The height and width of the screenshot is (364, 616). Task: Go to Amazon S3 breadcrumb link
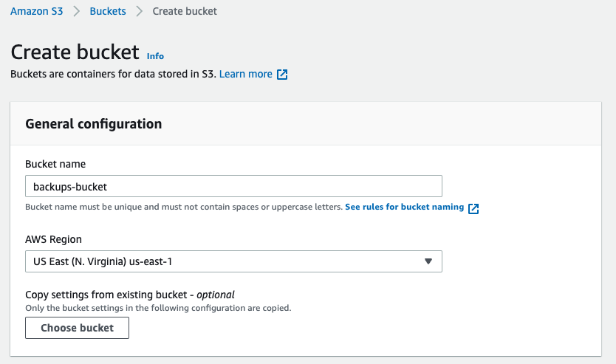pyautogui.click(x=37, y=12)
